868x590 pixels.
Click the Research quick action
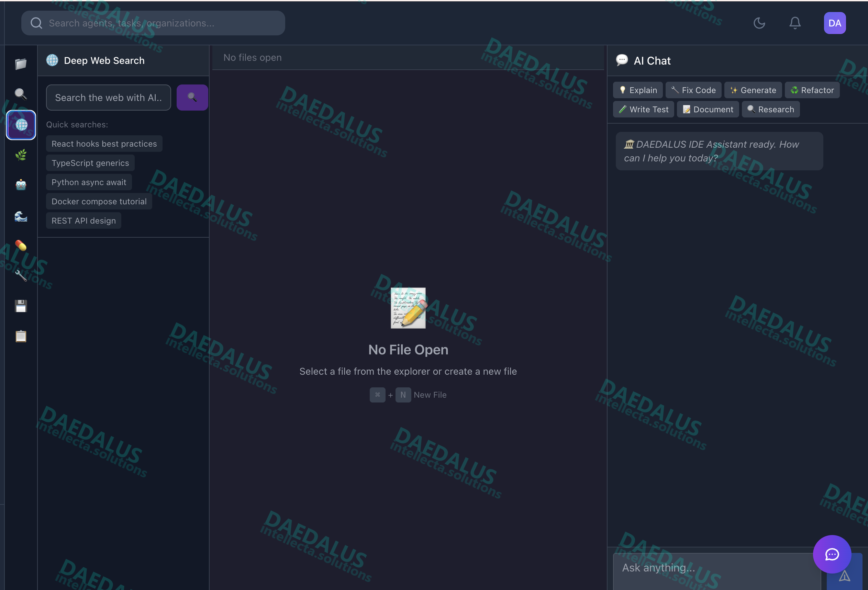click(770, 109)
